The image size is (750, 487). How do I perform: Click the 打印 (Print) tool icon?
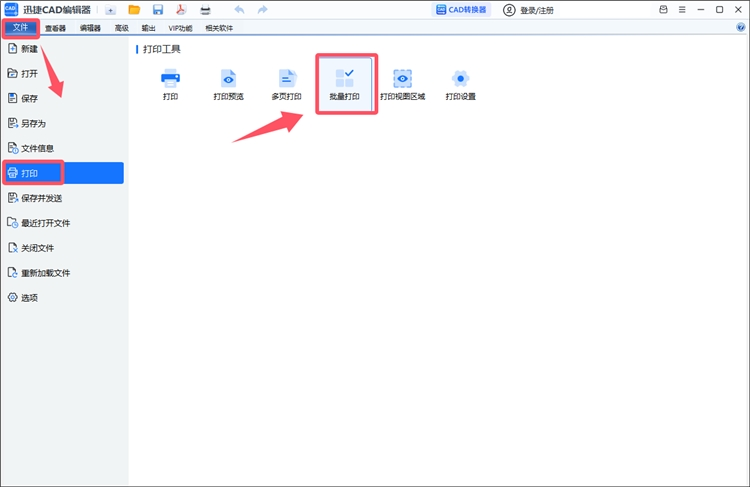tap(170, 82)
